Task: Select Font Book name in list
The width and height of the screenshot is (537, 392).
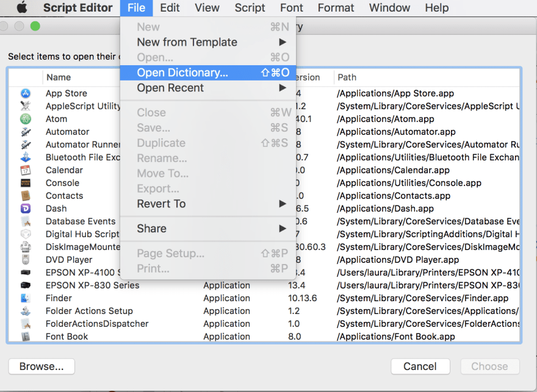Action: (x=67, y=337)
